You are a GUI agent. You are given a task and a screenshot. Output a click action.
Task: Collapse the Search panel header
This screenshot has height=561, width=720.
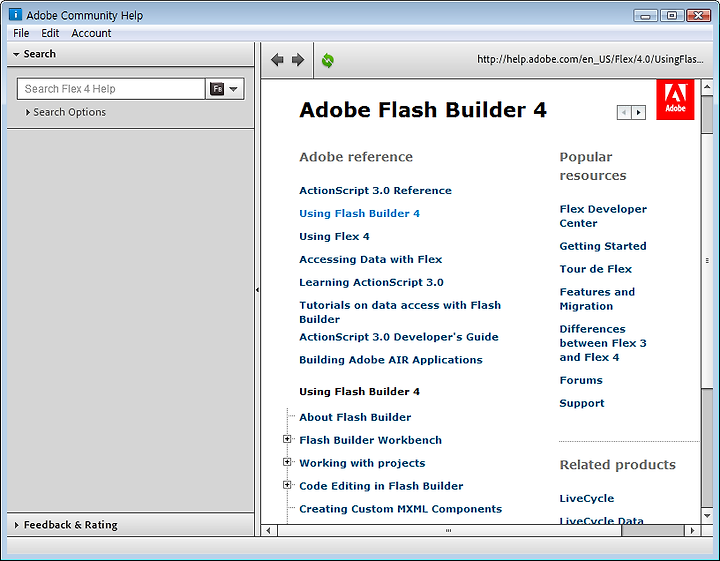(x=130, y=54)
